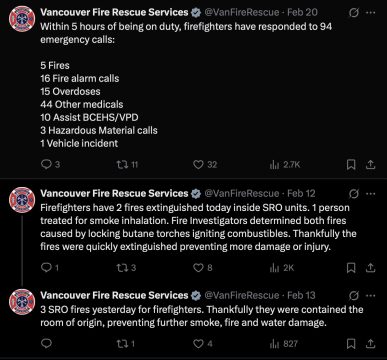
Task: Open more options menu on Feb 20 tweet
Action: click(371, 13)
